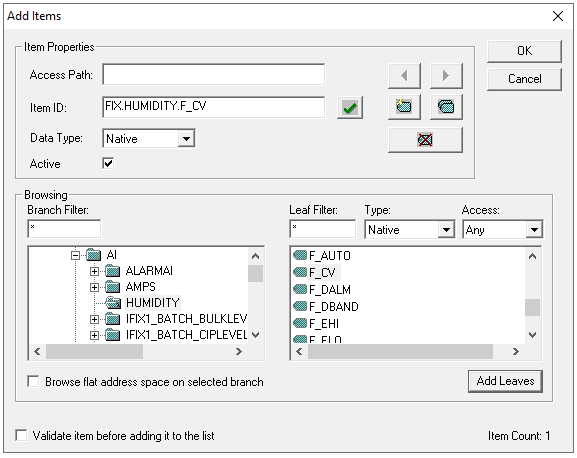Viewport: 577px width, 458px height.
Task: Click the F_DBAND leaf tag icon
Action: click(300, 306)
